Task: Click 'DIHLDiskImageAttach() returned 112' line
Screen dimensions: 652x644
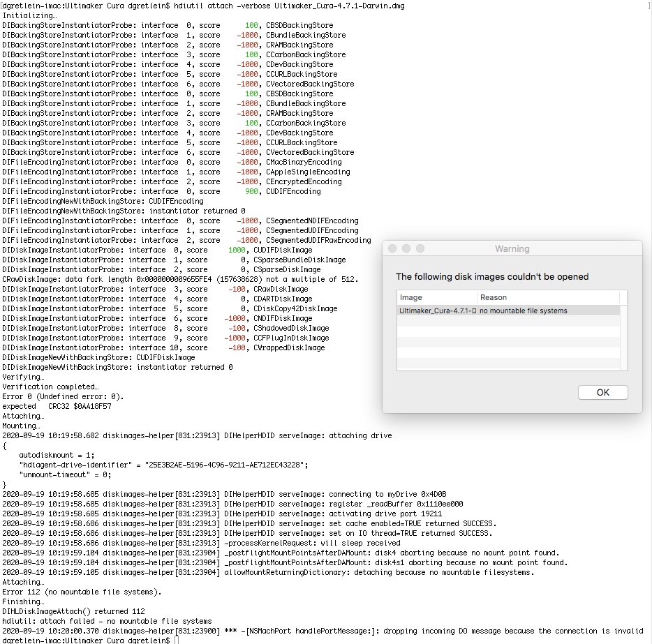Action: coord(73,611)
